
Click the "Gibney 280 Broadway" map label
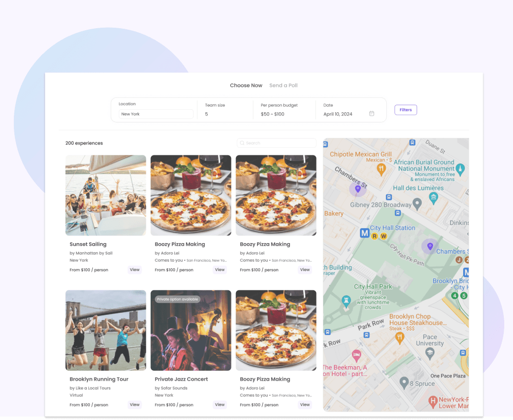(381, 205)
